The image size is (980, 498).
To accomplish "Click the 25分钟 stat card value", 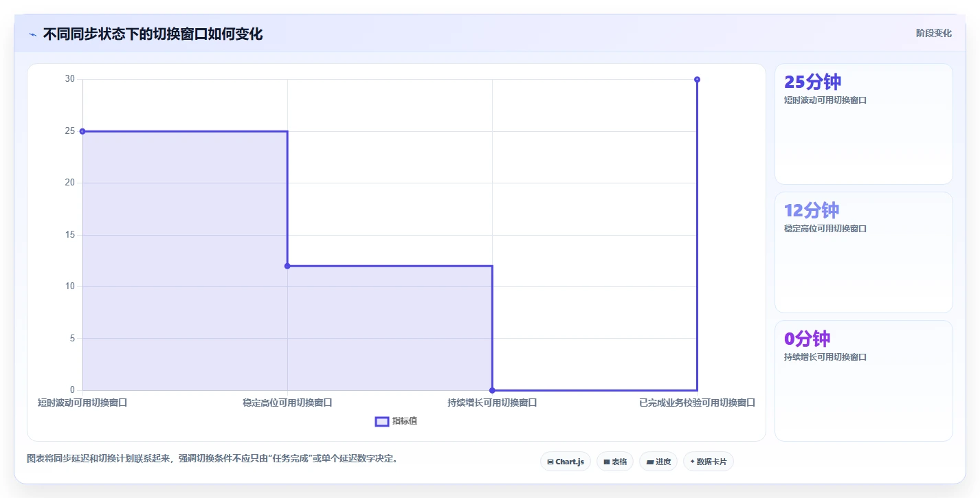I will [x=812, y=82].
